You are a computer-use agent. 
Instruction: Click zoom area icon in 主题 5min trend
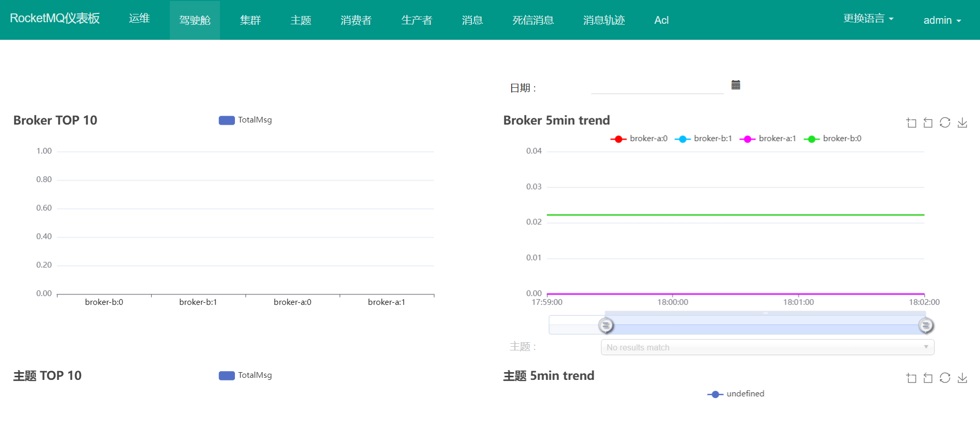click(911, 378)
